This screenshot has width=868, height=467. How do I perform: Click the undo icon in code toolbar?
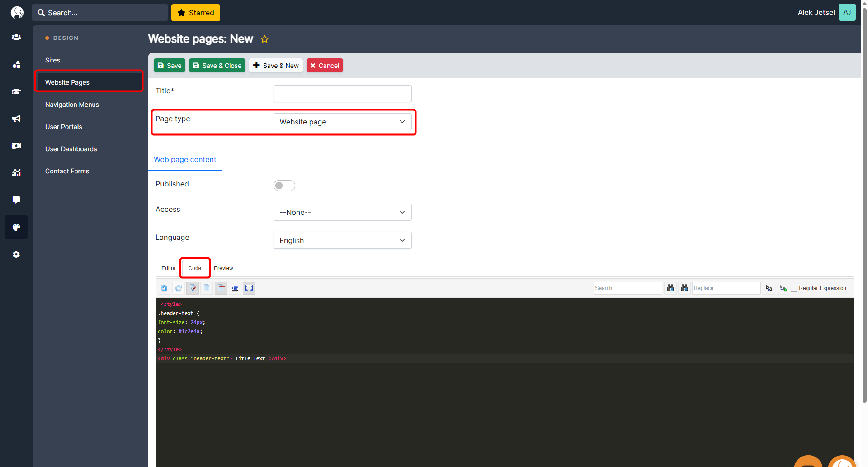(x=164, y=288)
